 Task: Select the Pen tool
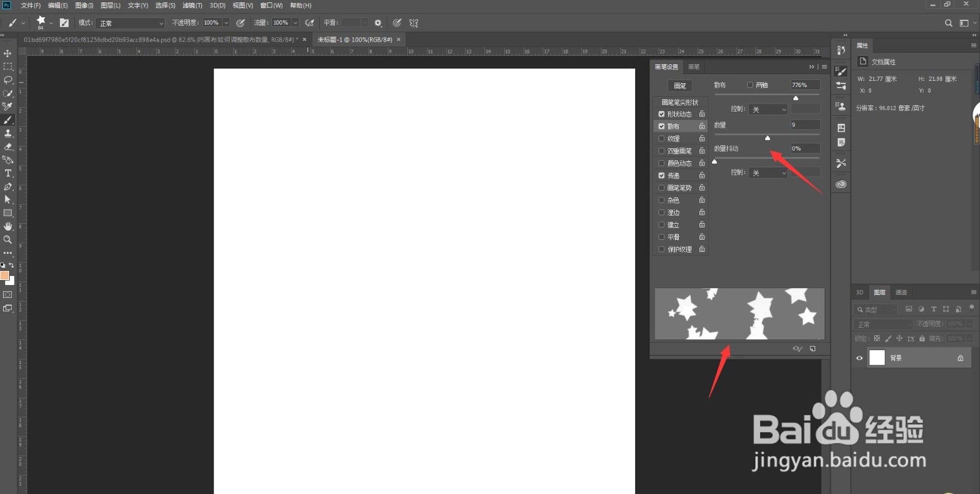coord(8,186)
